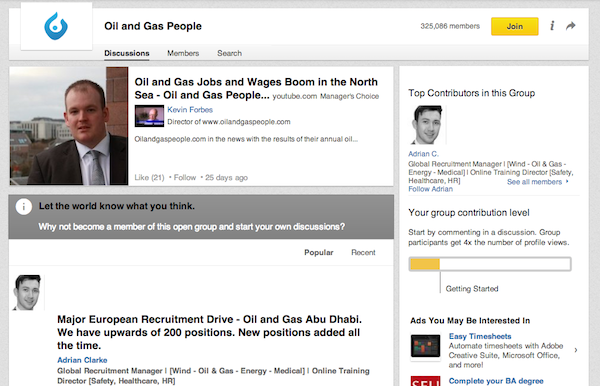Open the group information icon
The width and height of the screenshot is (600, 386).
(552, 26)
